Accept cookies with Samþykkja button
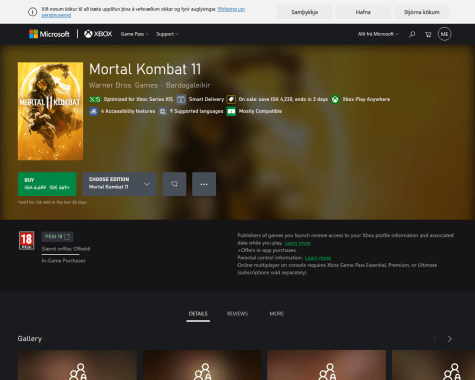 click(x=305, y=12)
